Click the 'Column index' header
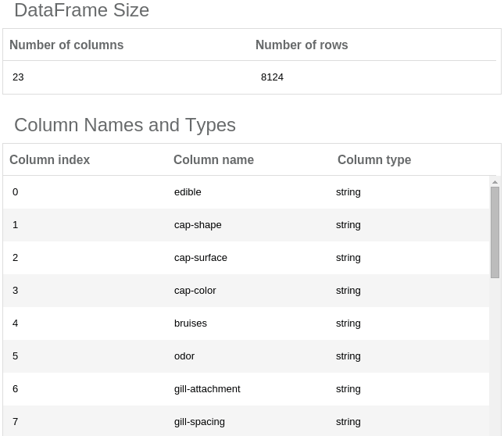This screenshot has width=504, height=436. pos(49,159)
